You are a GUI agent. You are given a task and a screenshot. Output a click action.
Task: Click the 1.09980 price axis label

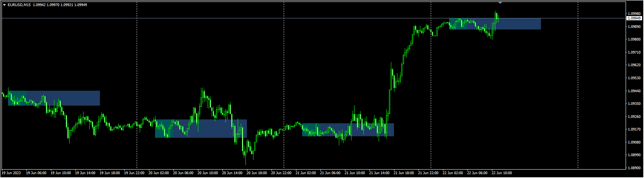point(634,14)
